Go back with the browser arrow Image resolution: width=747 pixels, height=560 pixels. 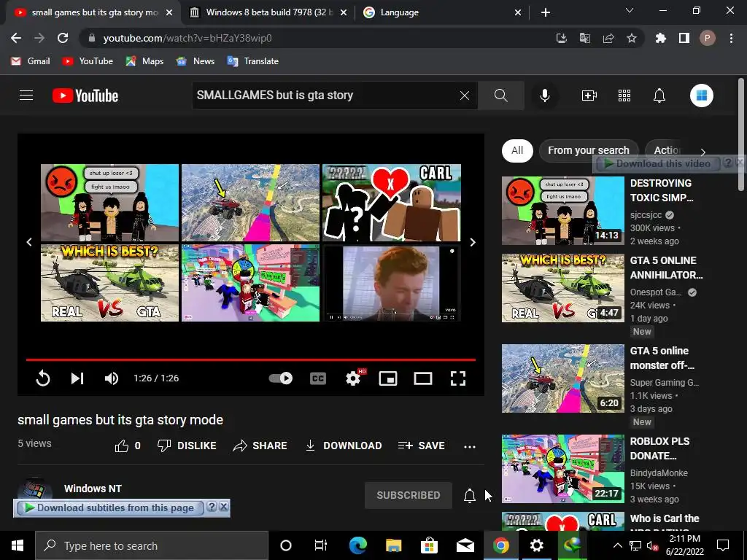pyautogui.click(x=16, y=38)
